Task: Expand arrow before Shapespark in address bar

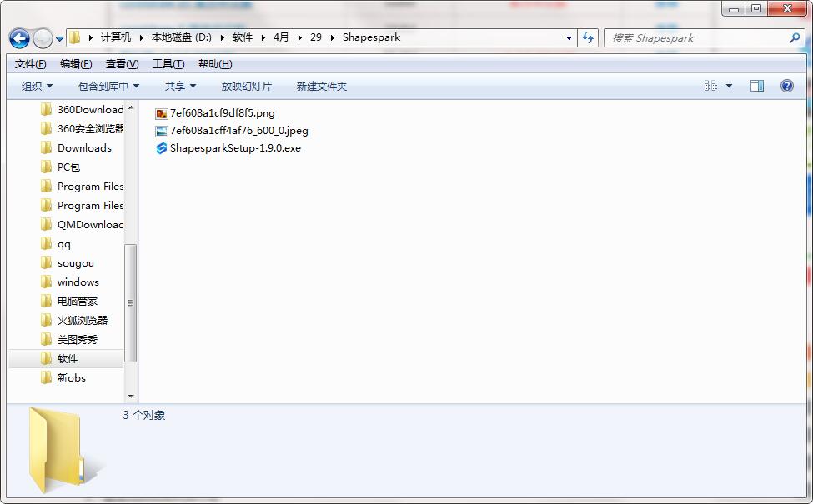Action: click(x=333, y=37)
